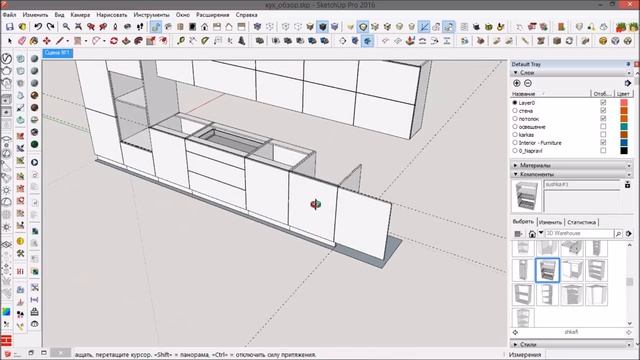Select the Zoom magnifier tool

(66, 27)
